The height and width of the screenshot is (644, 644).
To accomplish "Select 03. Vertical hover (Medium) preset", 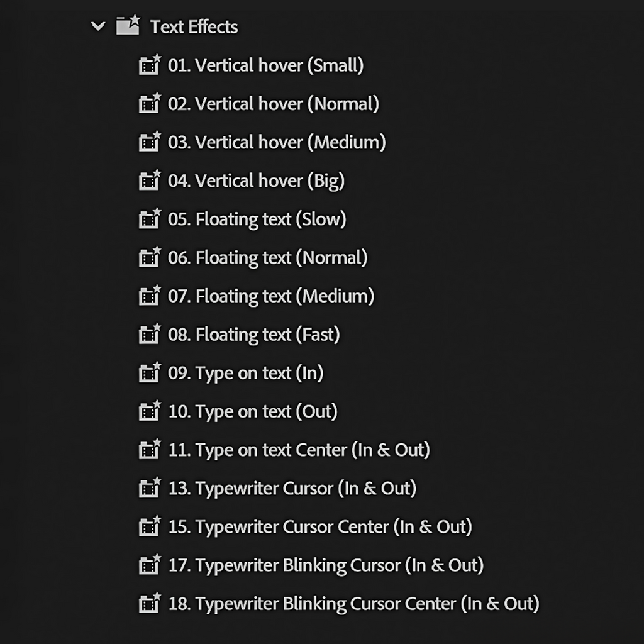I will (x=276, y=142).
